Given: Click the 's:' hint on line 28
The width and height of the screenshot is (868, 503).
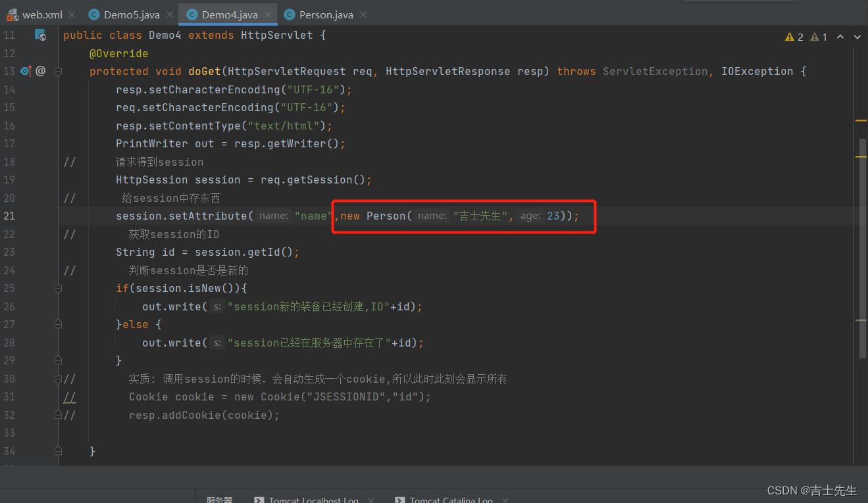Looking at the screenshot, I should coord(217,343).
